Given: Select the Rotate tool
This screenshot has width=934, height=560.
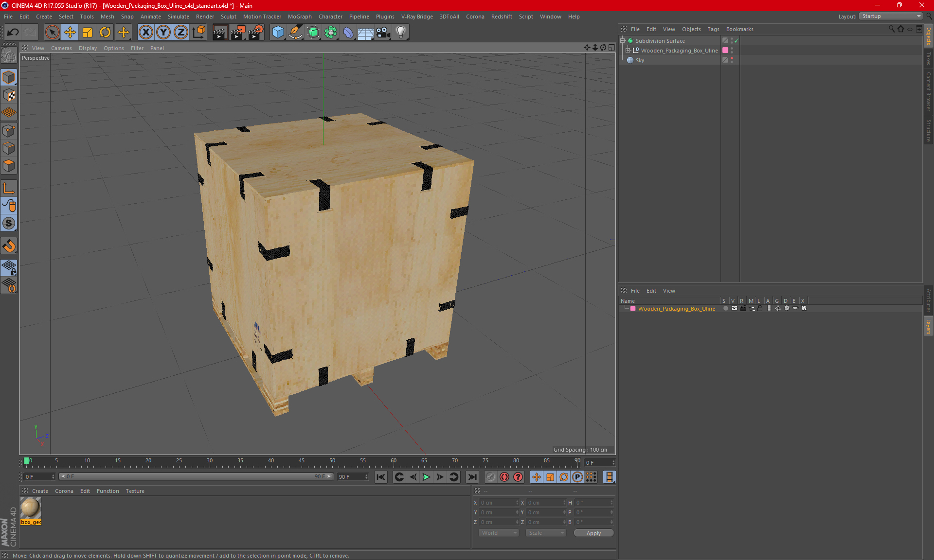Looking at the screenshot, I should tap(105, 33).
